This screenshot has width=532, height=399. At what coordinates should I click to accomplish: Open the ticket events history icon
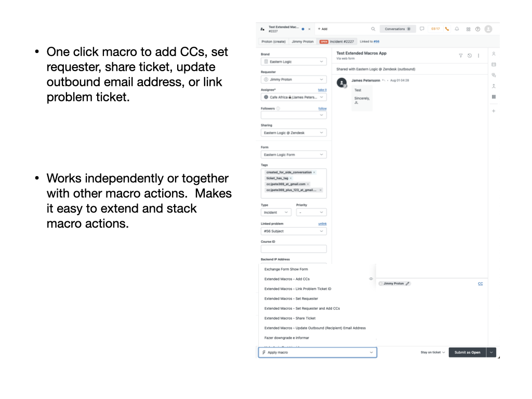point(470,56)
